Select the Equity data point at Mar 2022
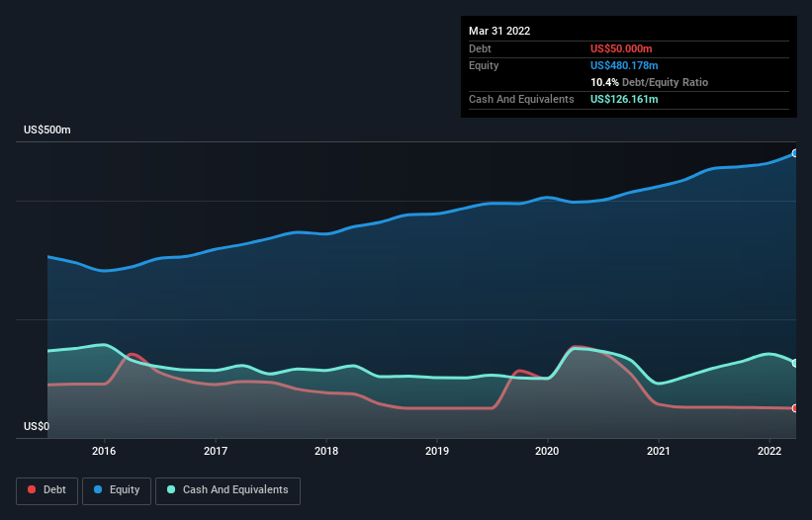 795,153
